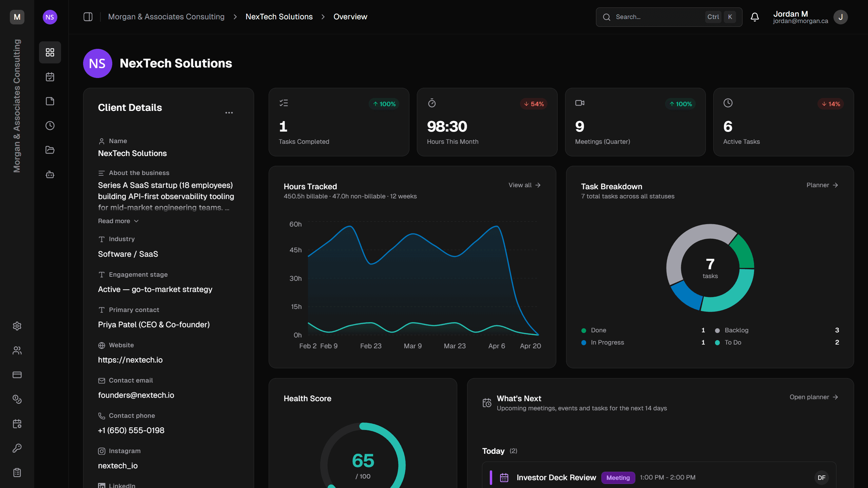
Task: Go to Morgan & Associates Consulting breadcrumb
Action: (166, 17)
